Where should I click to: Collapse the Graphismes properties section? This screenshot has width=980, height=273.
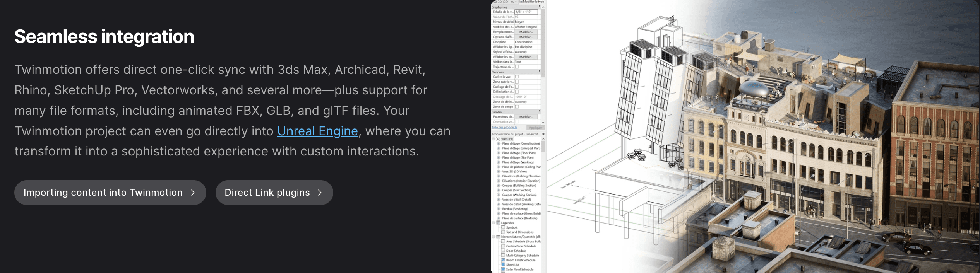click(x=540, y=7)
